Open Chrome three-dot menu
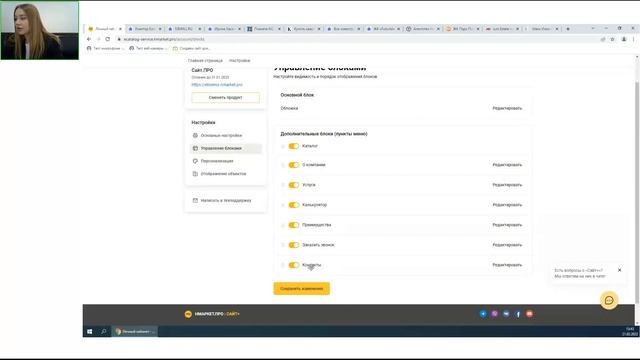Screen dimensions: 640x360 tap(633, 39)
